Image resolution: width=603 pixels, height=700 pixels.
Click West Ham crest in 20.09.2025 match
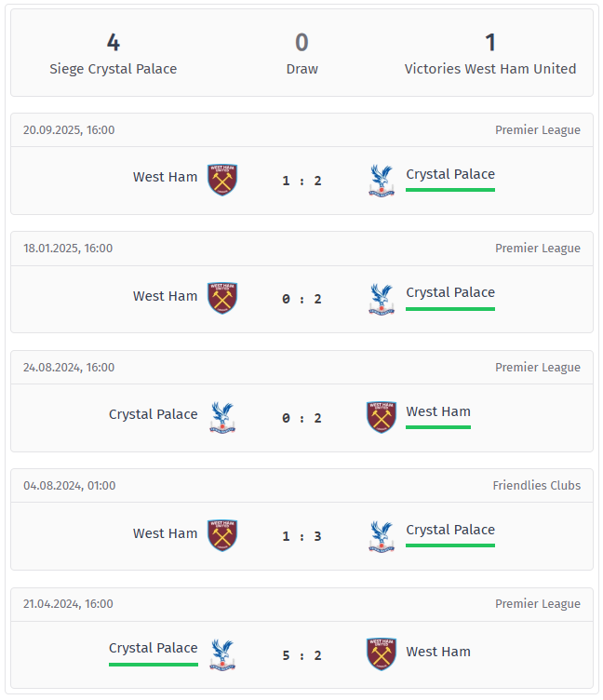tap(222, 180)
